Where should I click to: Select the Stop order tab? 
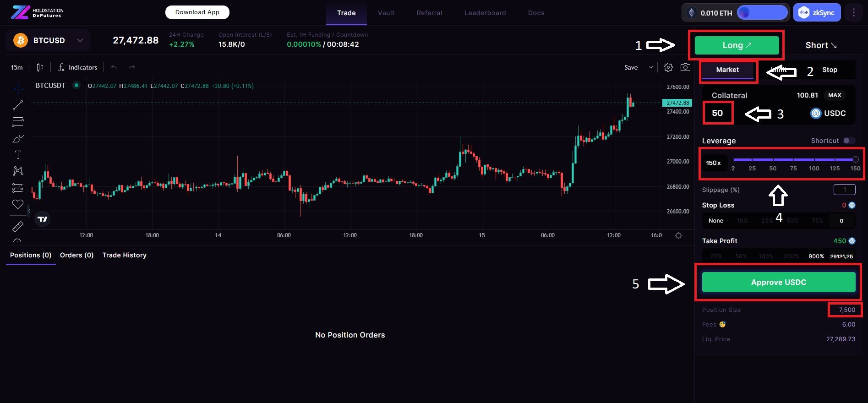tap(830, 70)
